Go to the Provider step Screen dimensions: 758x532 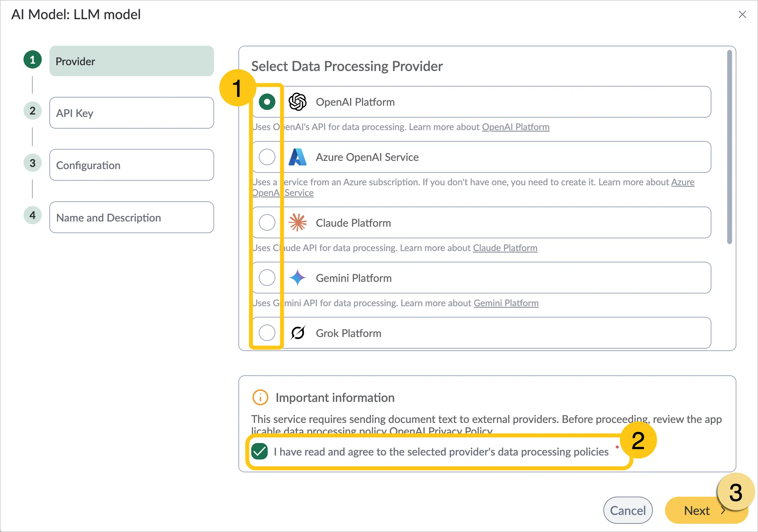(x=131, y=61)
